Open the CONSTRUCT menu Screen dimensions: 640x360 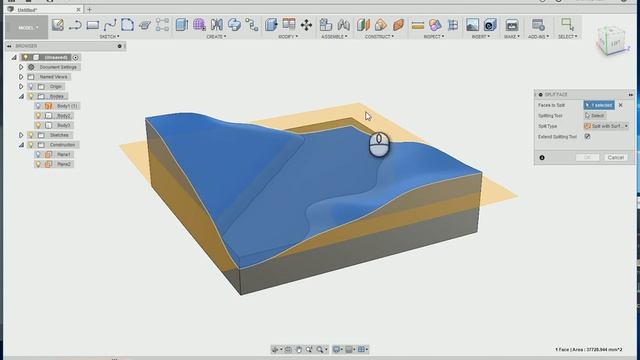click(379, 37)
